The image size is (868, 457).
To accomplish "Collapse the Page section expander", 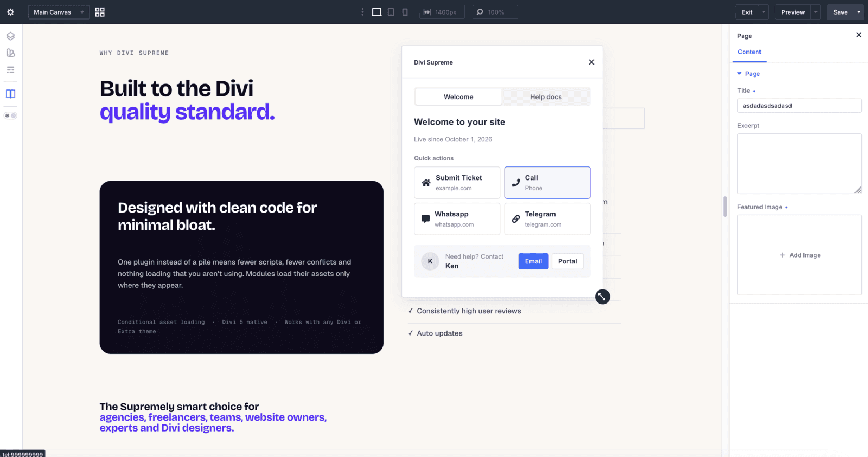I will point(739,74).
